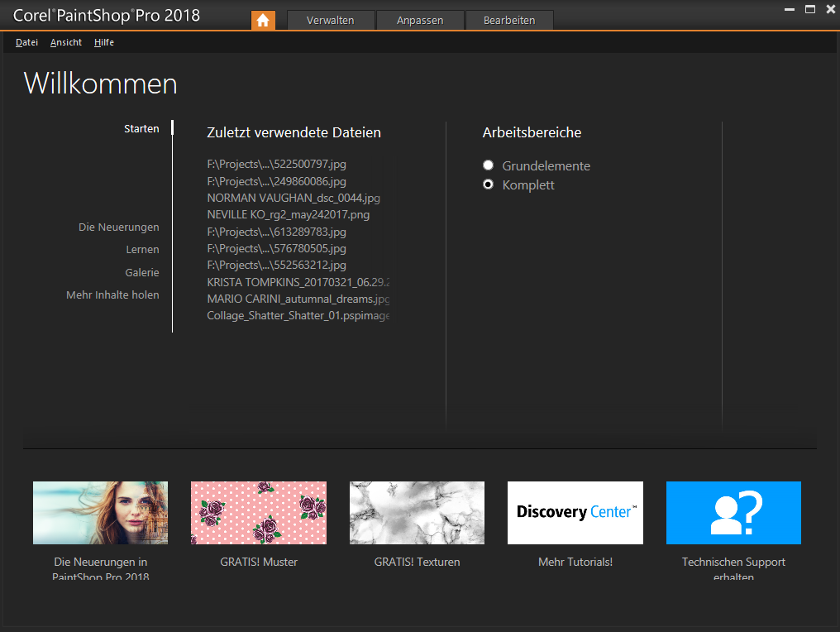Open recent file 522500797.jpg
This screenshot has width=840, height=632.
tap(276, 164)
